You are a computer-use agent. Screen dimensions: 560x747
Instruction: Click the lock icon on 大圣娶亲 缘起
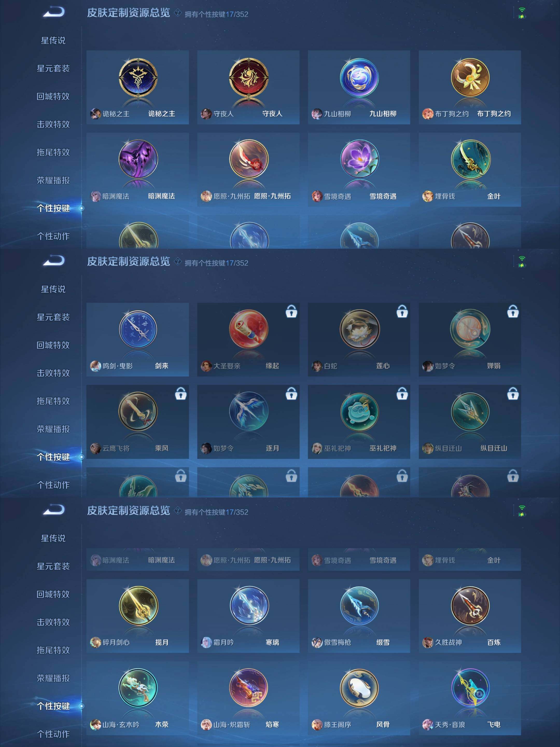[x=291, y=312]
